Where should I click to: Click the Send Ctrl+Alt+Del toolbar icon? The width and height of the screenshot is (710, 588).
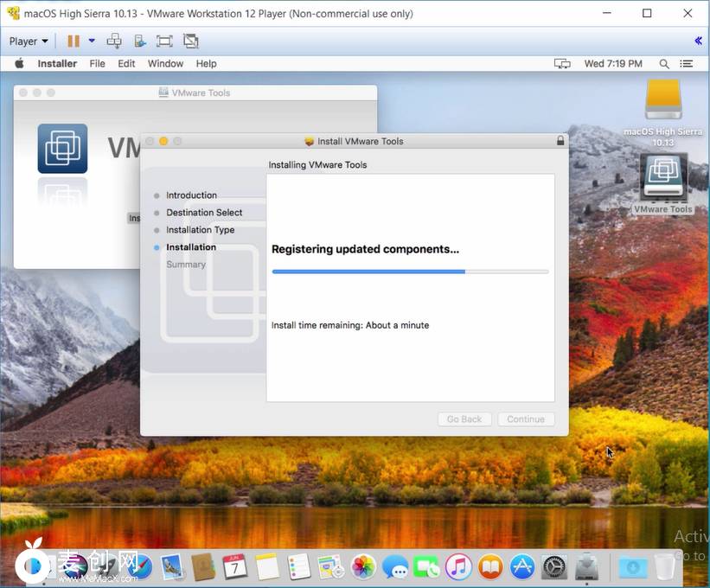click(x=114, y=41)
